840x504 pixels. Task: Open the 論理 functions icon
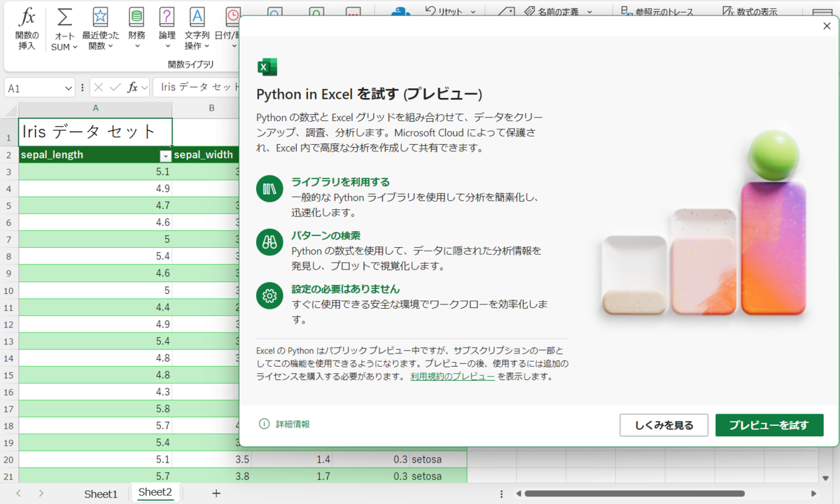pyautogui.click(x=167, y=17)
